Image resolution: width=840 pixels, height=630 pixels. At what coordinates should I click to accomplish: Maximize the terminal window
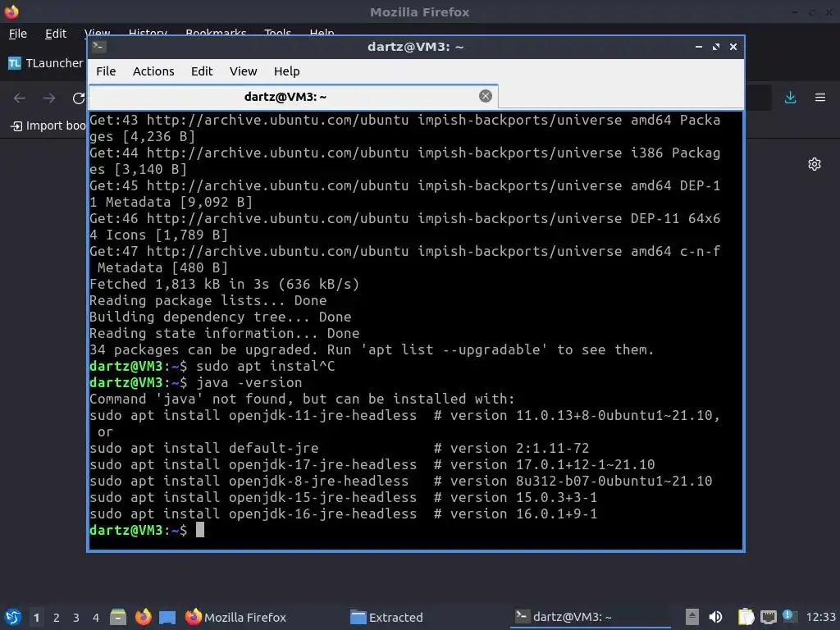pyautogui.click(x=715, y=47)
